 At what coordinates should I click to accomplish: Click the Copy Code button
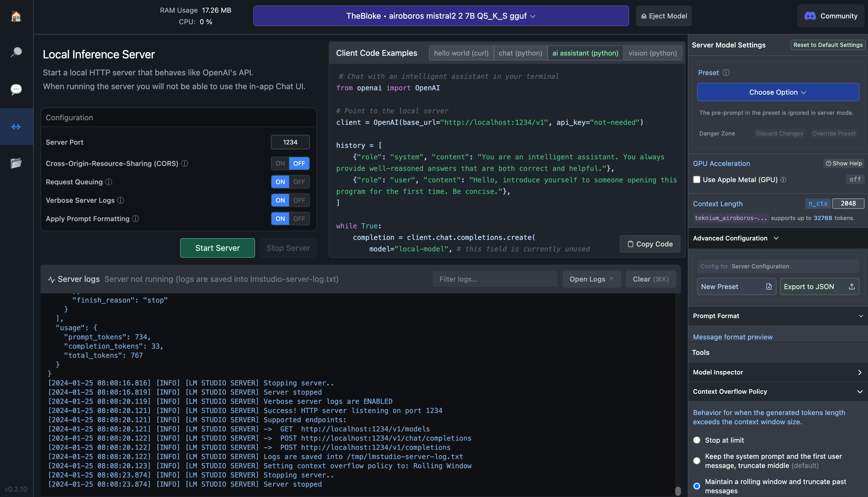click(x=650, y=244)
